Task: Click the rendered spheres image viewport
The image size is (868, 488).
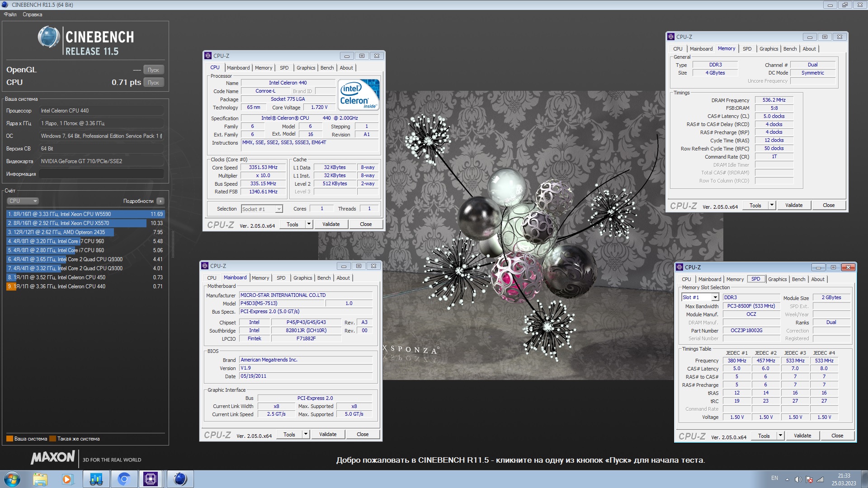Action: pos(521,235)
